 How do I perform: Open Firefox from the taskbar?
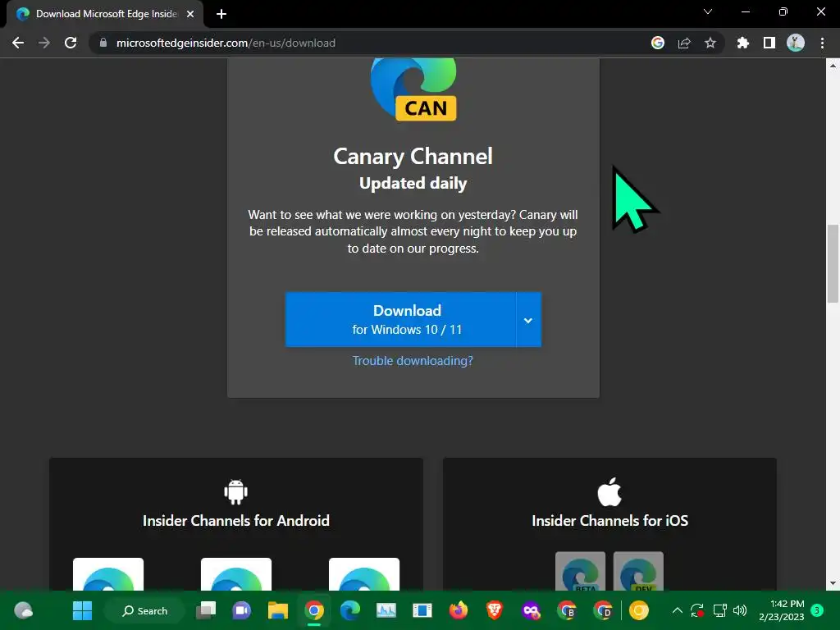tap(458, 610)
